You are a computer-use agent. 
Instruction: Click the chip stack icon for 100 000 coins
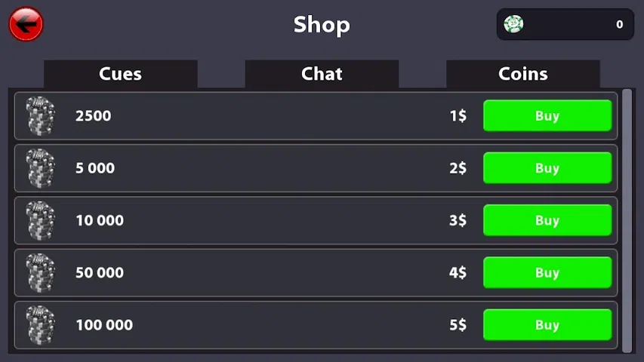(41, 325)
